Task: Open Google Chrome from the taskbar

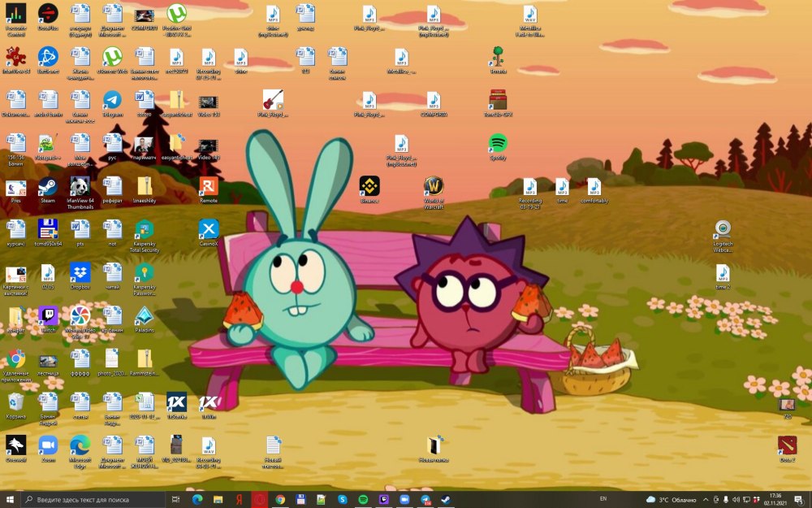Action: click(x=280, y=499)
